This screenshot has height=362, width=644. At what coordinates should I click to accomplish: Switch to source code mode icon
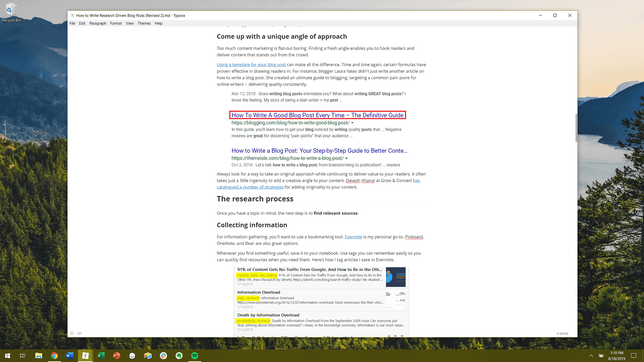(x=80, y=333)
